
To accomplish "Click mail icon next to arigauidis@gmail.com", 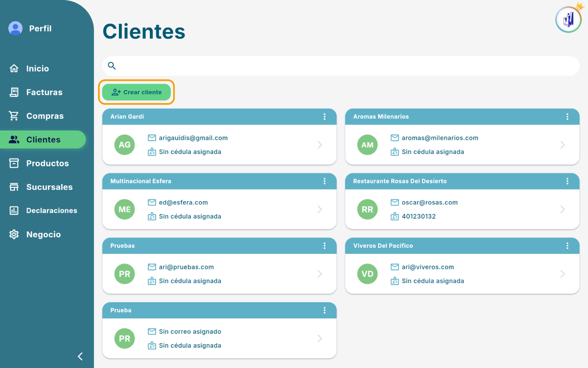I will point(152,138).
